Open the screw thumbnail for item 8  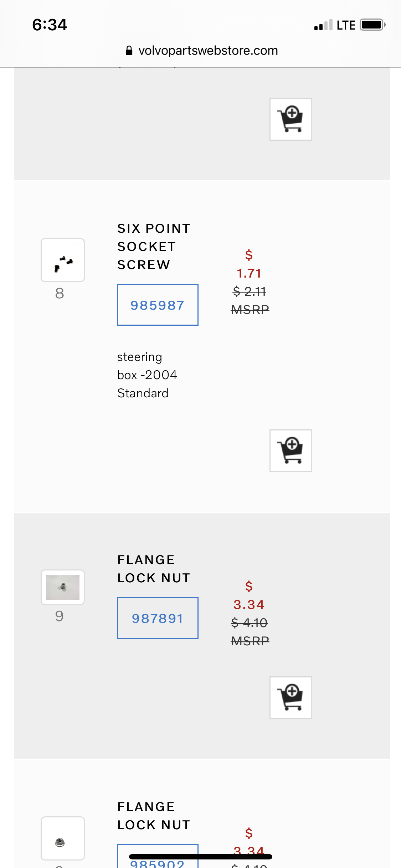63,260
